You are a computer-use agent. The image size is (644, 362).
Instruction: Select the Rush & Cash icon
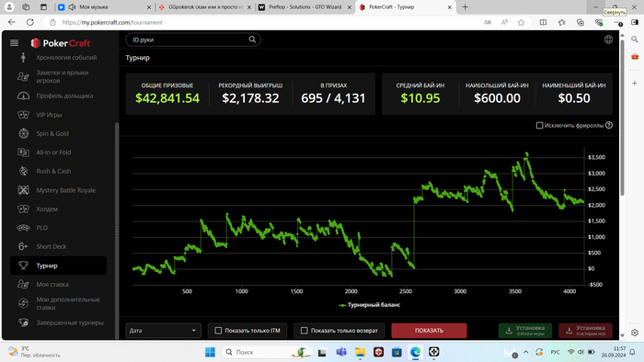23,172
